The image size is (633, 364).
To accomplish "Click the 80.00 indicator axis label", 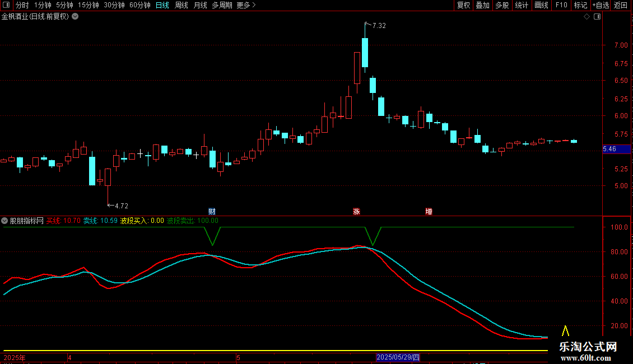I will [x=619, y=252].
